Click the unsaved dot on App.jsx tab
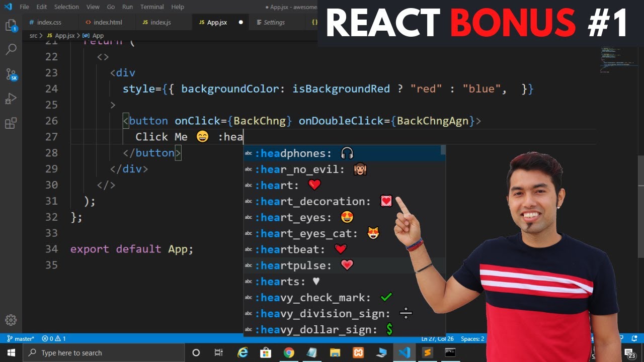 coord(240,22)
